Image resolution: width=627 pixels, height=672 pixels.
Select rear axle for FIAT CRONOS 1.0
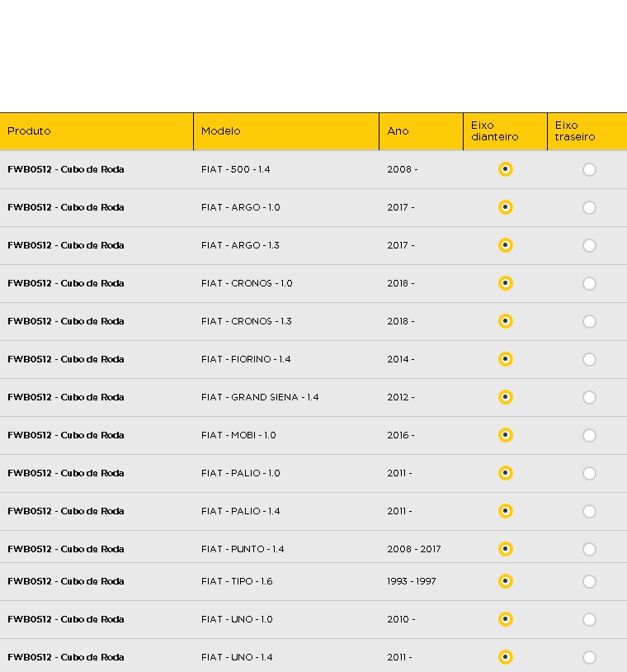point(589,284)
